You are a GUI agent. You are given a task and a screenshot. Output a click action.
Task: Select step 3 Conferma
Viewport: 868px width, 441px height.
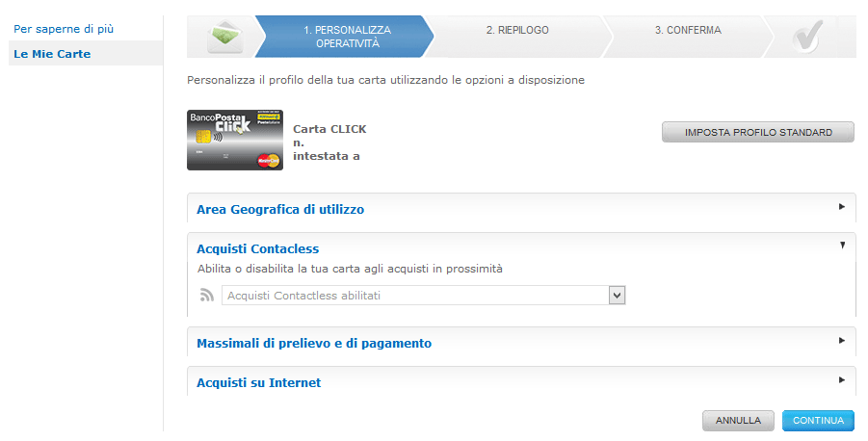point(688,31)
